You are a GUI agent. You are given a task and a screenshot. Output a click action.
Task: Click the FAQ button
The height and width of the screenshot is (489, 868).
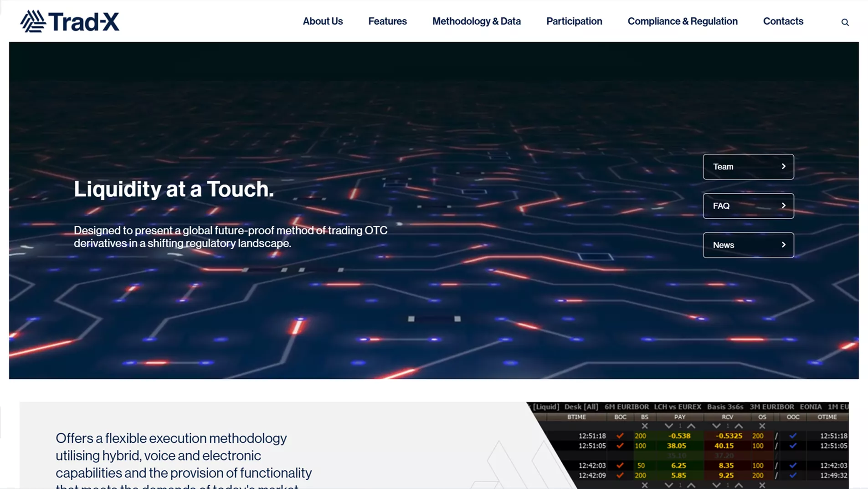[x=748, y=206]
